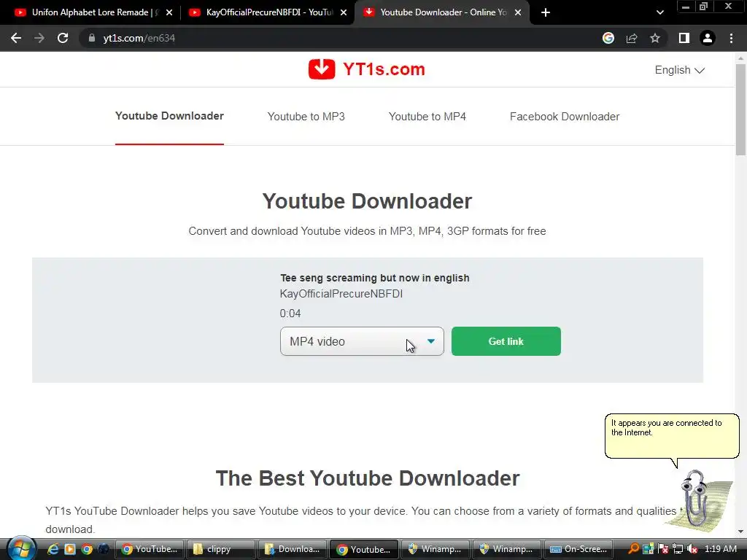Image resolution: width=747 pixels, height=560 pixels.
Task: Click the dark globe quick launch icon
Action: tap(104, 549)
